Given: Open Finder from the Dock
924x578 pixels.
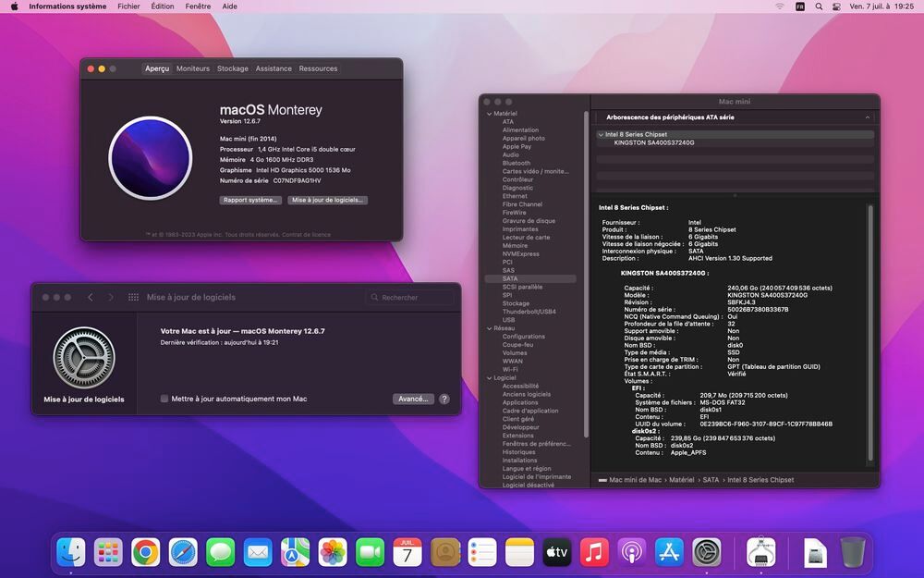Looking at the screenshot, I should [x=71, y=553].
